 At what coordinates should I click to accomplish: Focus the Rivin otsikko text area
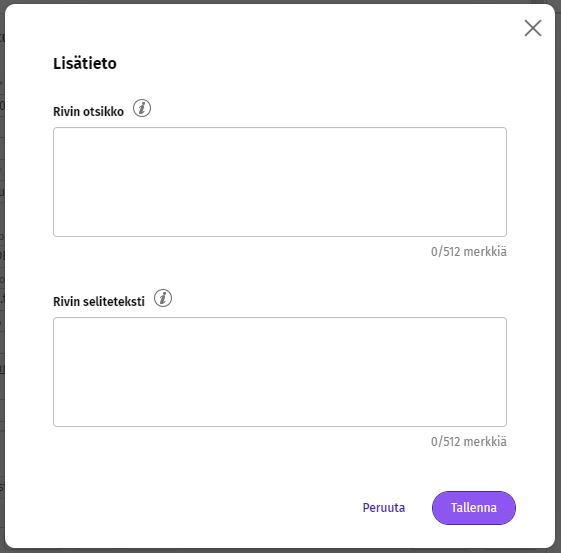click(x=280, y=182)
